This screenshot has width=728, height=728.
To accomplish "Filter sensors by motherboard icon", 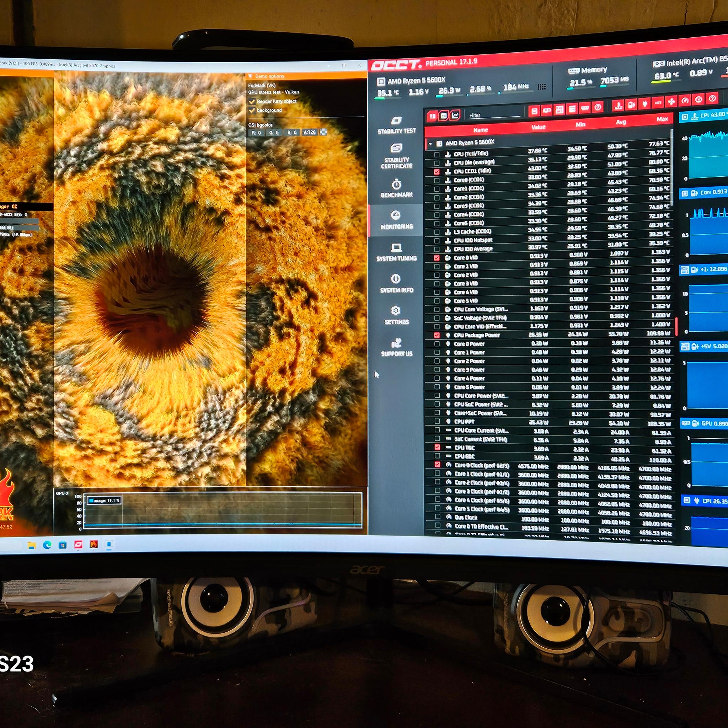I will click(559, 109).
